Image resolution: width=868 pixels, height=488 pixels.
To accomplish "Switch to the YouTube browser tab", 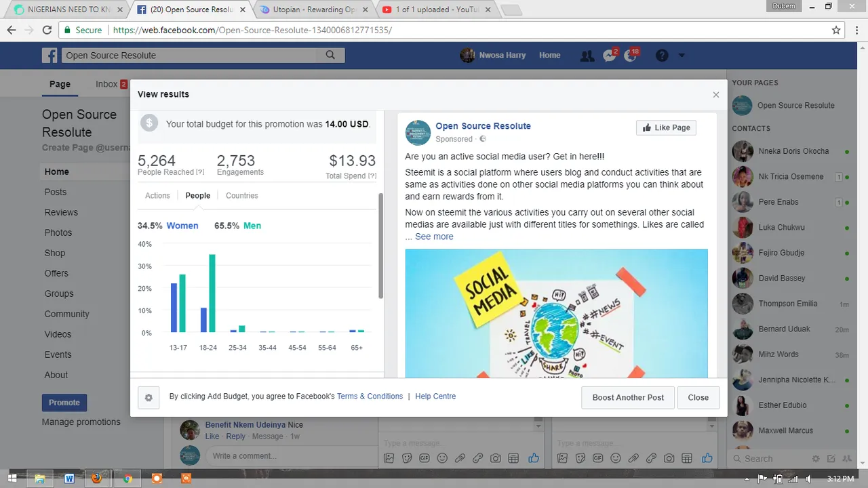I will [435, 10].
